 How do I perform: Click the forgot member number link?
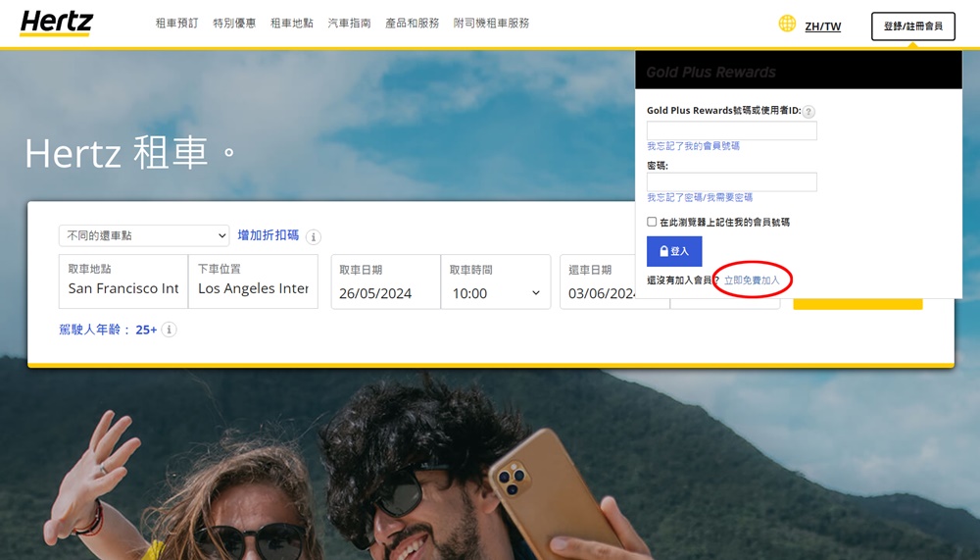coord(693,146)
